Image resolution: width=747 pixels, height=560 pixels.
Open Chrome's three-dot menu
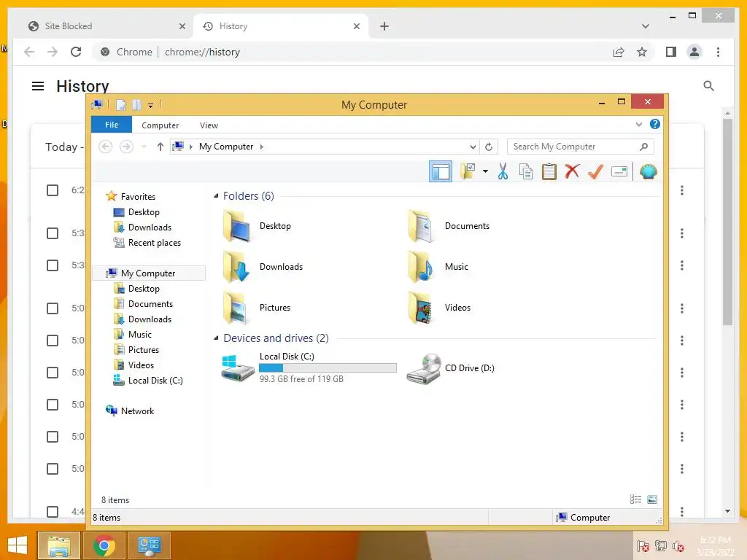point(718,52)
